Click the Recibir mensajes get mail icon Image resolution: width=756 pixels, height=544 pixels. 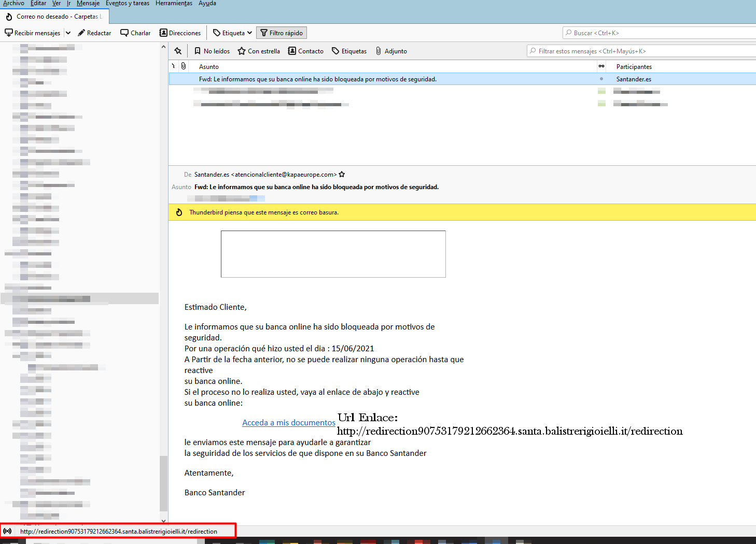[33, 33]
